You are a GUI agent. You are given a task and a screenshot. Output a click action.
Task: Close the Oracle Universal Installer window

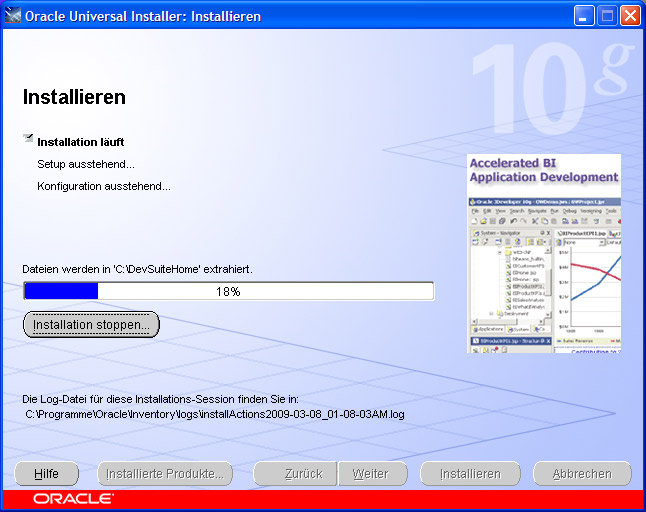pyautogui.click(x=630, y=16)
